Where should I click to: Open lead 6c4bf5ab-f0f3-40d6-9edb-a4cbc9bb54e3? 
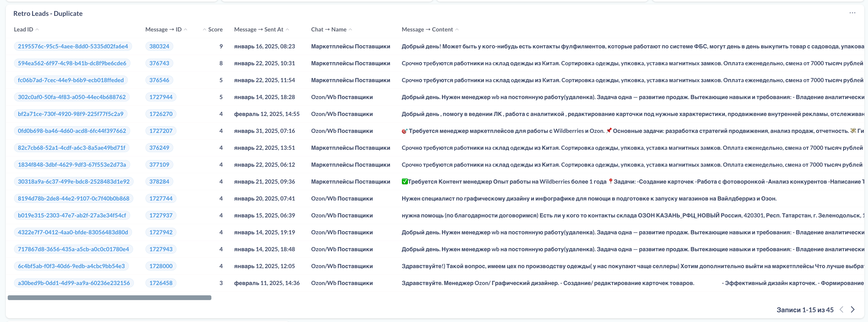(x=71, y=266)
